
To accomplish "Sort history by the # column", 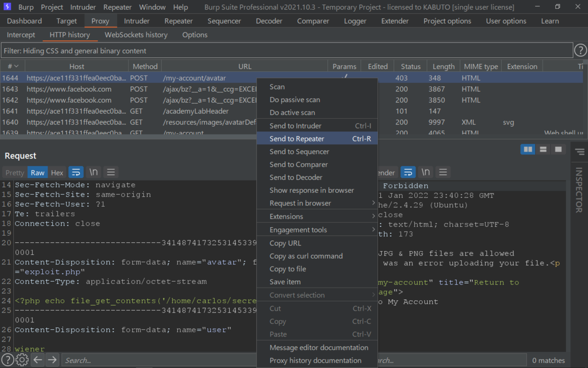I will tap(13, 66).
